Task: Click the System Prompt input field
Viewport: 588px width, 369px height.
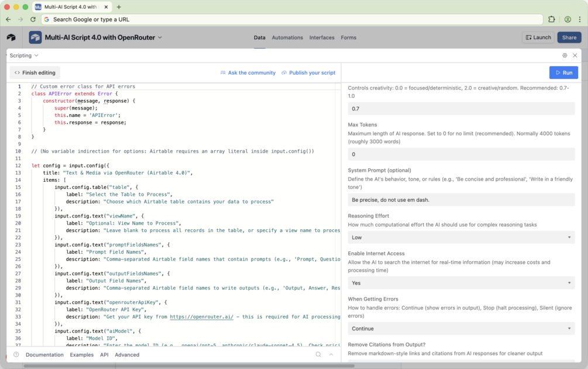Action: click(461, 200)
